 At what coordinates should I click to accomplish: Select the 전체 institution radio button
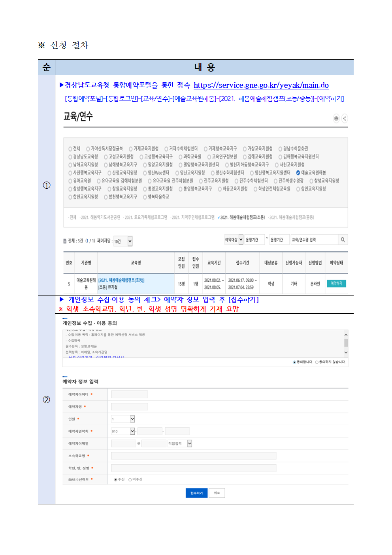70,149
